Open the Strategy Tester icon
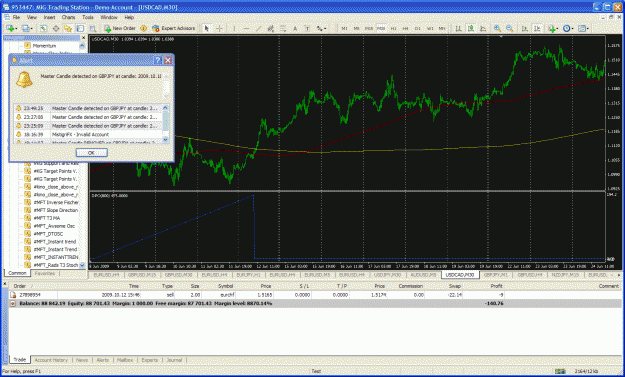 point(93,28)
